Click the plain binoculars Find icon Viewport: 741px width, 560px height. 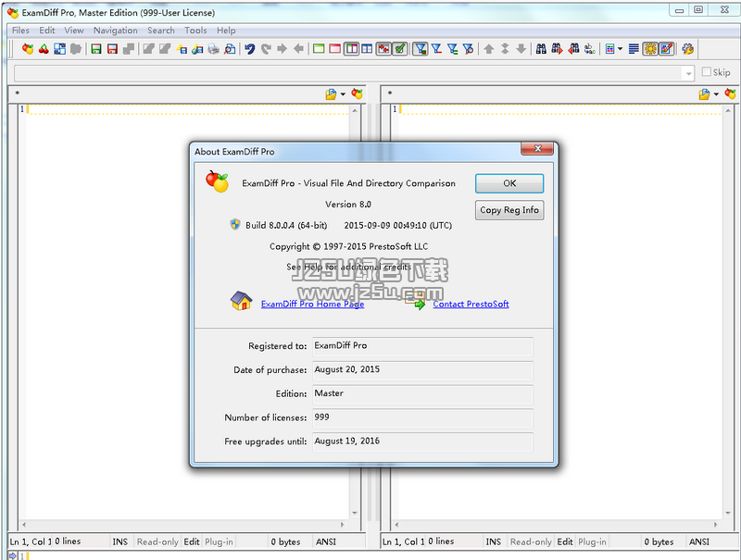click(x=541, y=49)
